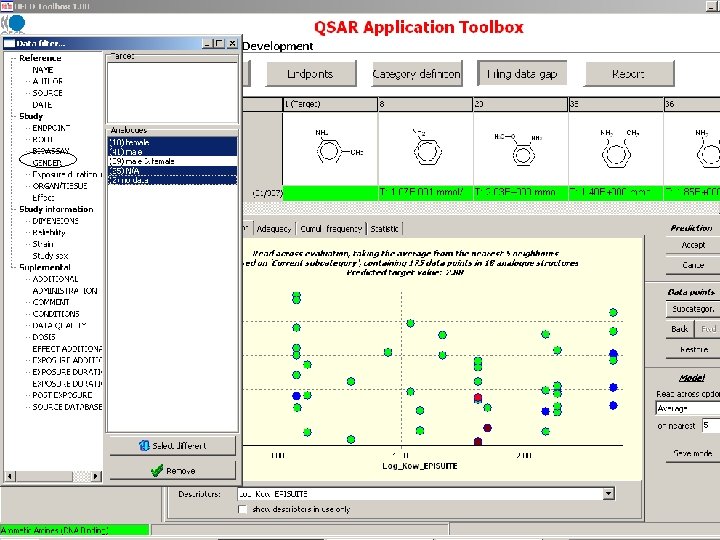Screen dimensions: 720x540
Task: Open the Category definition stage
Action: click(x=416, y=74)
